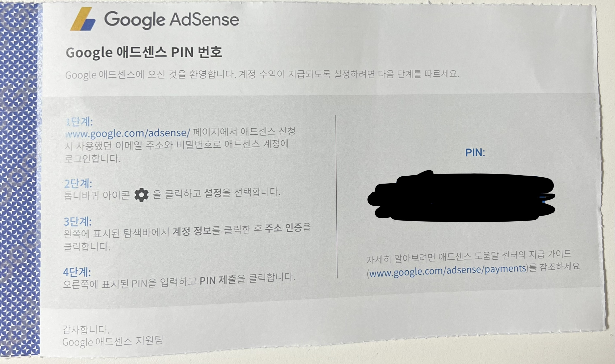Click the 3단계 step heading
Viewport: 615px width, 364px height.
[78, 222]
